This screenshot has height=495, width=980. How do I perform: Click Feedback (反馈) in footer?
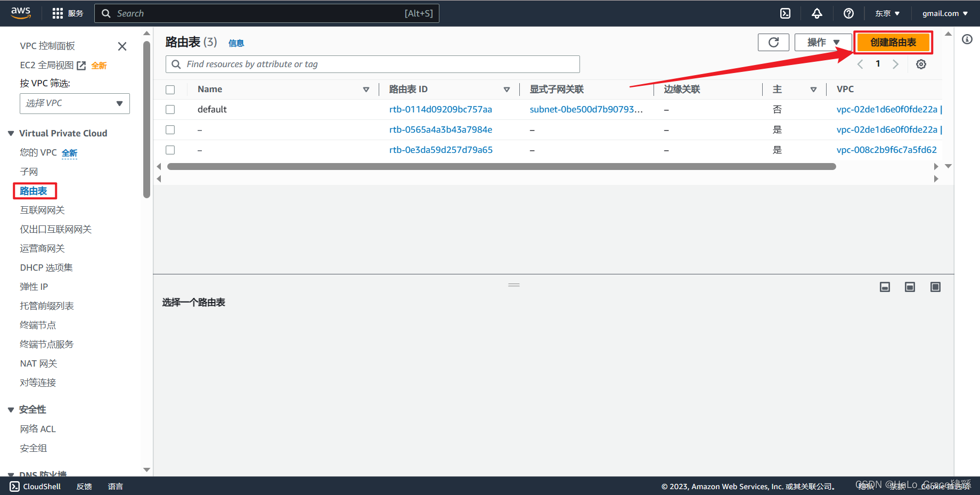coord(84,486)
